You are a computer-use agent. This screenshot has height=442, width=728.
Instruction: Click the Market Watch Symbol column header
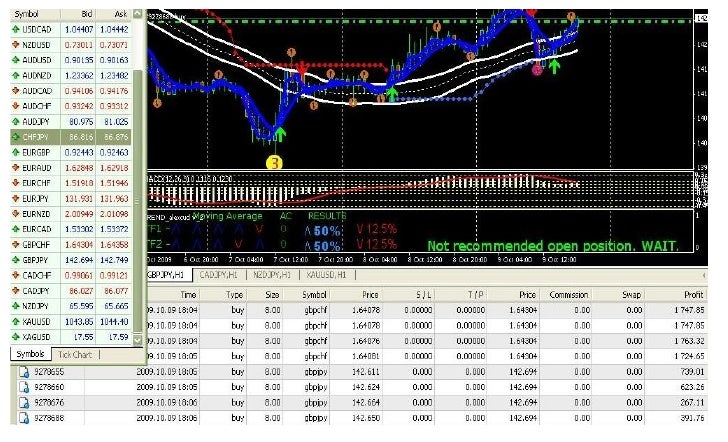[x=35, y=14]
